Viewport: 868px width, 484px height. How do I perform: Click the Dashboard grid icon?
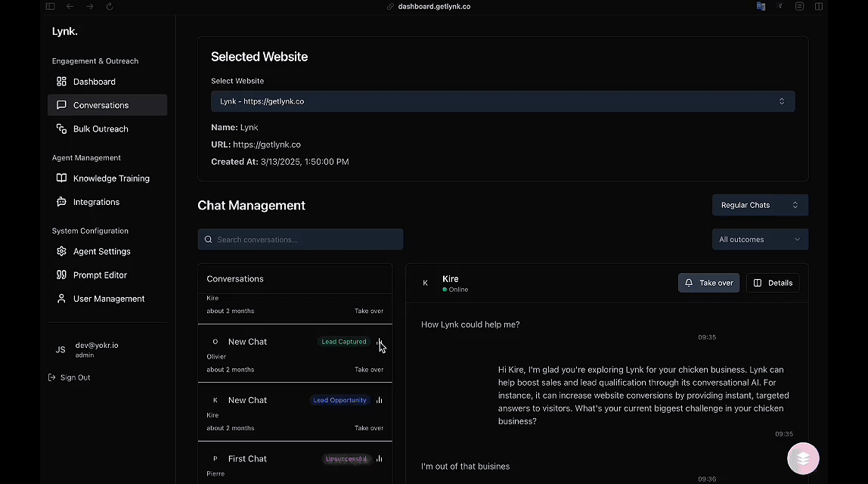coord(61,81)
